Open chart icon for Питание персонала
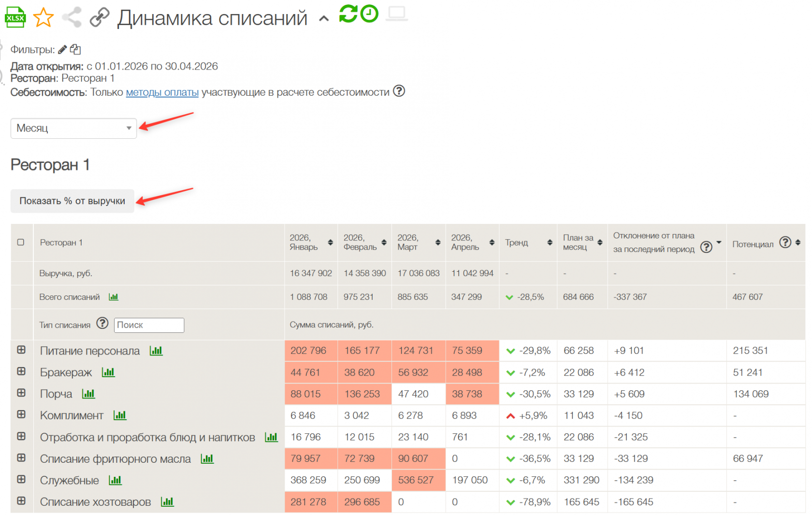 point(156,351)
